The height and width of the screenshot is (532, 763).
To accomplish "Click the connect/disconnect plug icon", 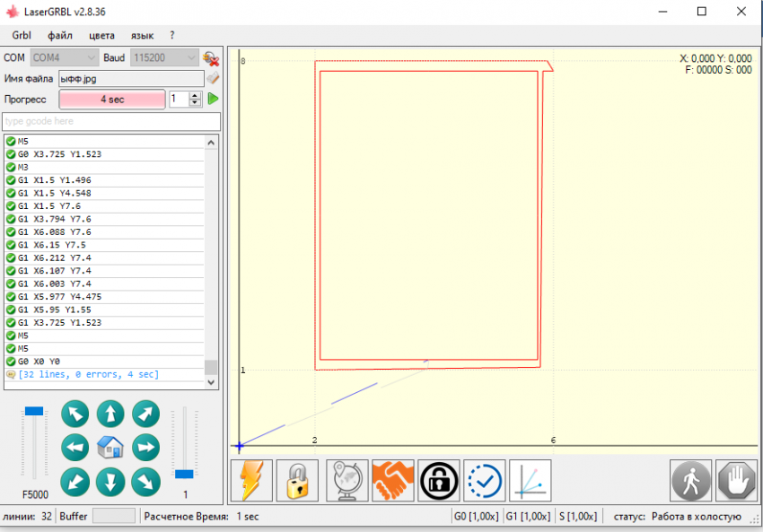I will 212,58.
